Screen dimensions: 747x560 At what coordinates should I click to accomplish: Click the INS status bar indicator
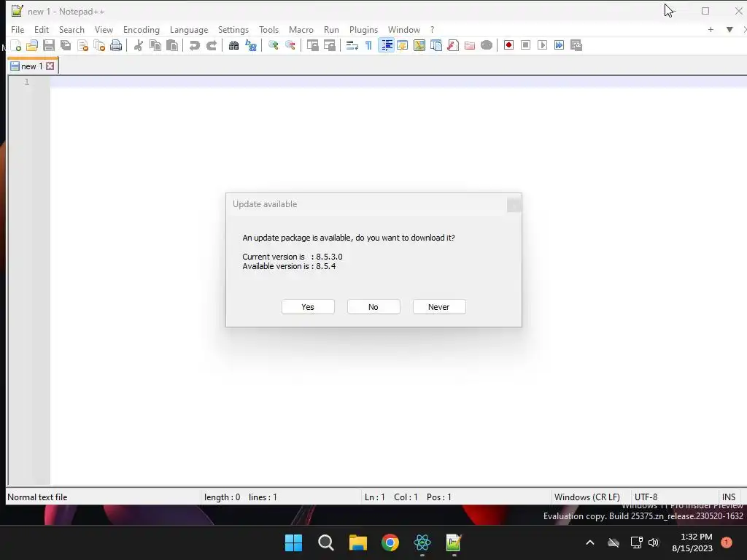(x=729, y=497)
